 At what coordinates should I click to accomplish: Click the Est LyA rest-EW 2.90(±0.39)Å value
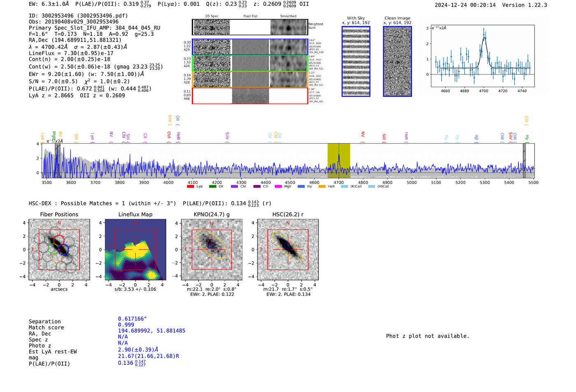coord(138,349)
